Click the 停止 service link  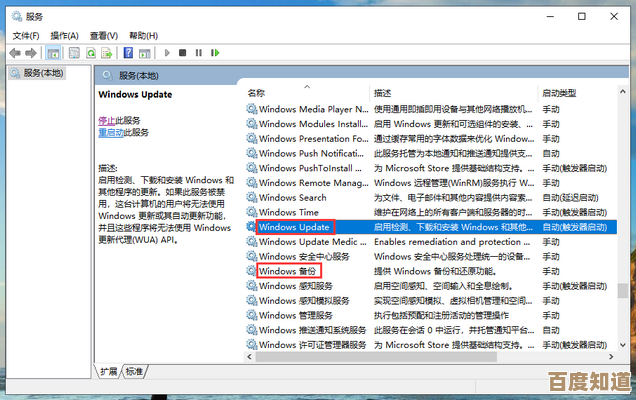[x=106, y=119]
